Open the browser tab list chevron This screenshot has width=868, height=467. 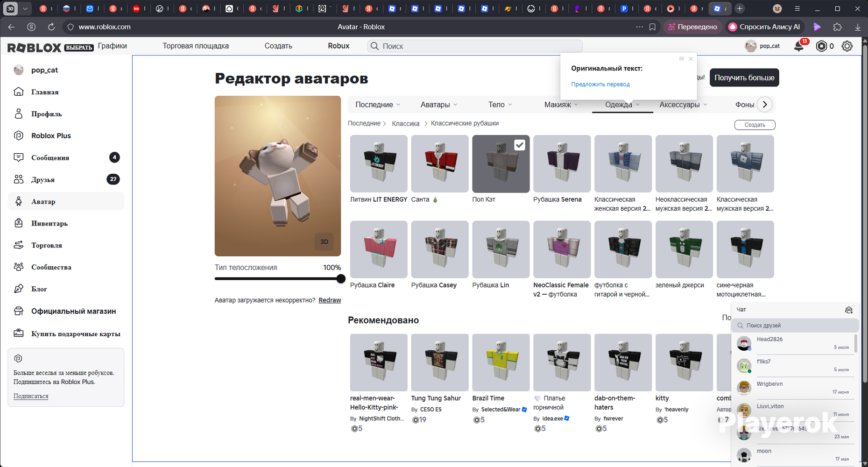point(25,8)
